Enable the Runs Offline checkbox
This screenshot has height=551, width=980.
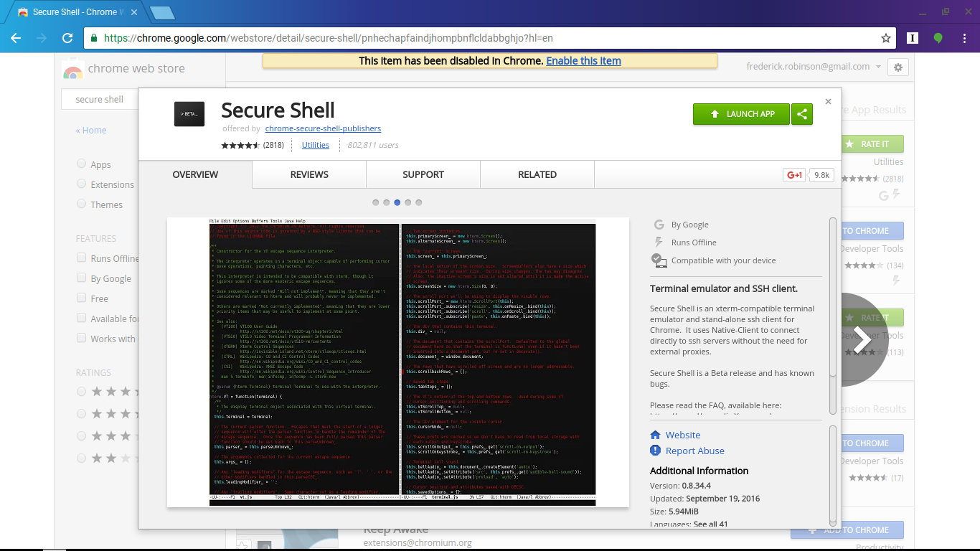click(81, 258)
